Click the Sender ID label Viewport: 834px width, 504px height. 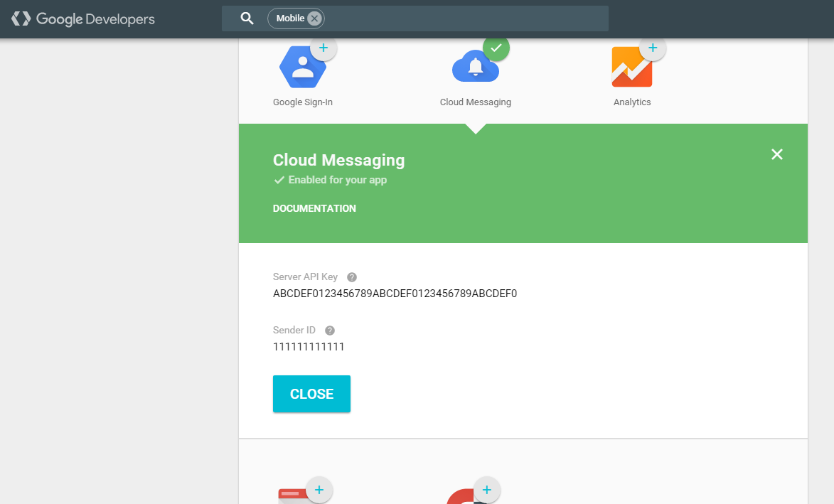294,330
